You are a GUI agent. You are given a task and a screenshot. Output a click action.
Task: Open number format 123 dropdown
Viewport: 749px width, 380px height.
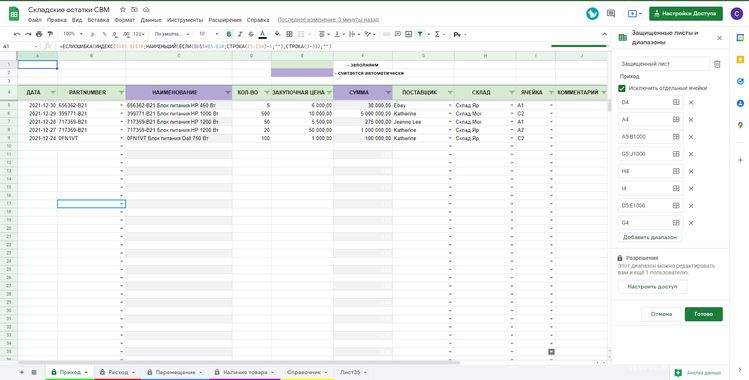click(x=139, y=34)
